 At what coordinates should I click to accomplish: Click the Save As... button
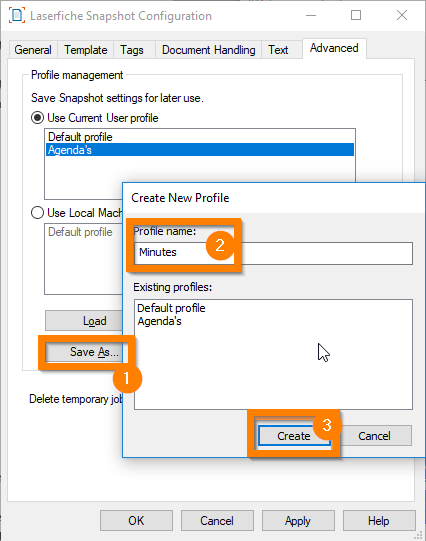84,352
